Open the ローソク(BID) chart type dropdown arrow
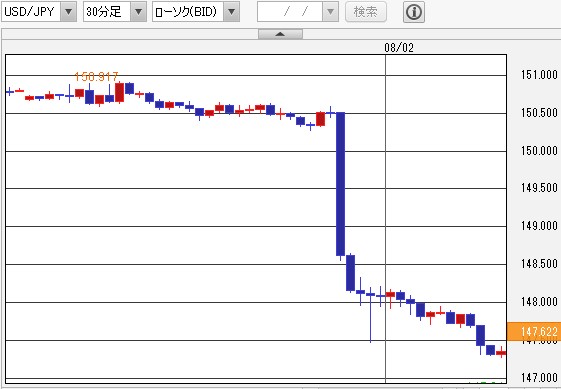The image size is (561, 389). click(x=231, y=12)
